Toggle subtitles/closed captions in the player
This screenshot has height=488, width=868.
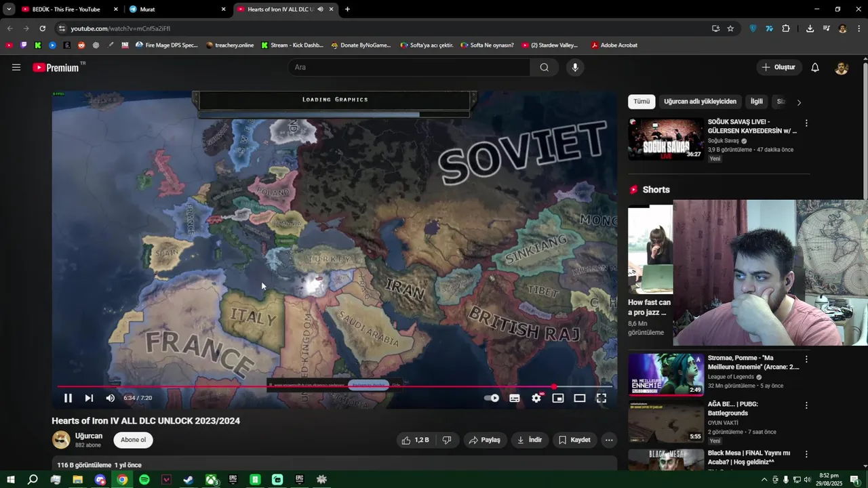pyautogui.click(x=515, y=398)
